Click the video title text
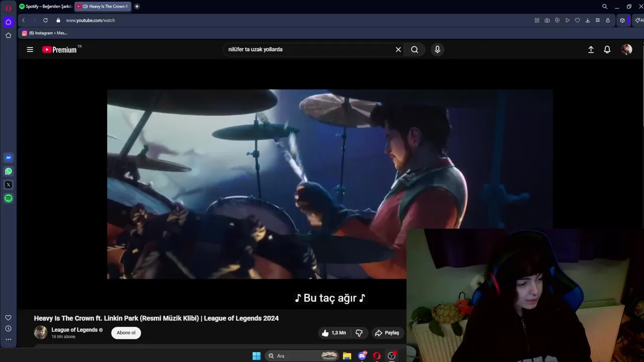Image resolution: width=644 pixels, height=362 pixels. click(156, 318)
